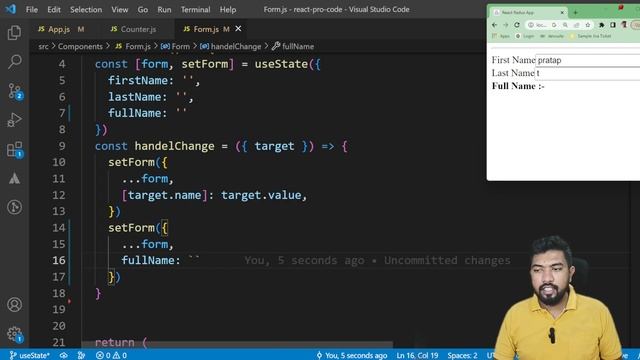Screen dimensions: 640x360
Task: Open Chrome extensions puzzle icon
Action: tap(602, 25)
